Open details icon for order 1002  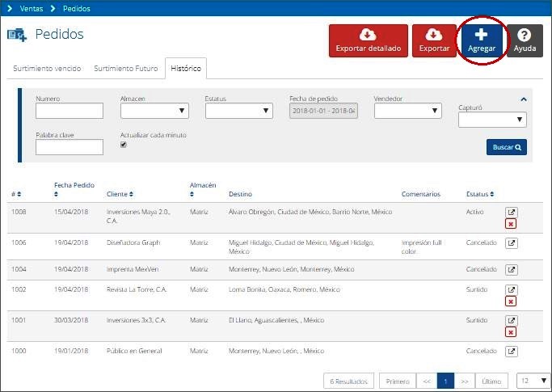[511, 290]
